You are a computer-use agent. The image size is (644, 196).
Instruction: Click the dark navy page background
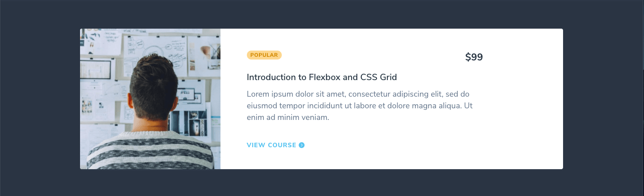coord(40,98)
